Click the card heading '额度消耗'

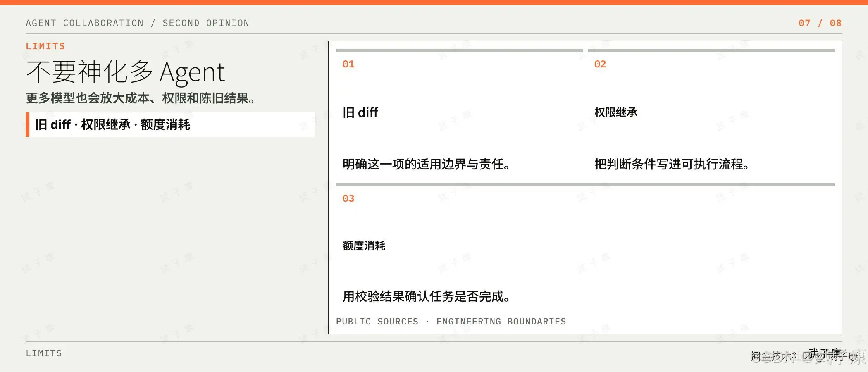364,246
